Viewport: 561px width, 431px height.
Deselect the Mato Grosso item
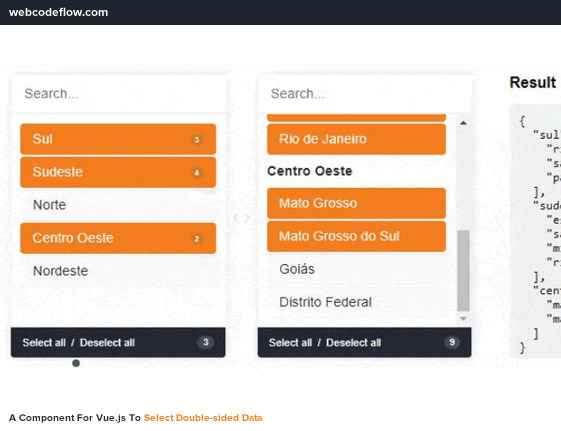356,203
